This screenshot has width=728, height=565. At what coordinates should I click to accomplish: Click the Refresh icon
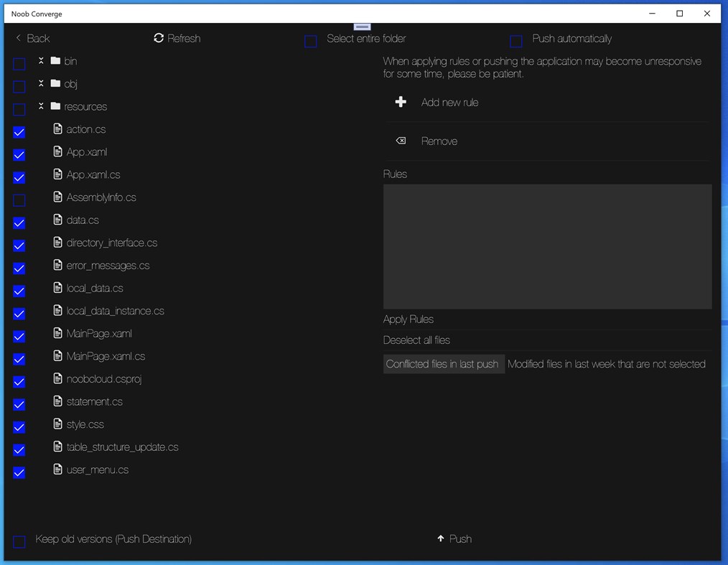coord(159,38)
